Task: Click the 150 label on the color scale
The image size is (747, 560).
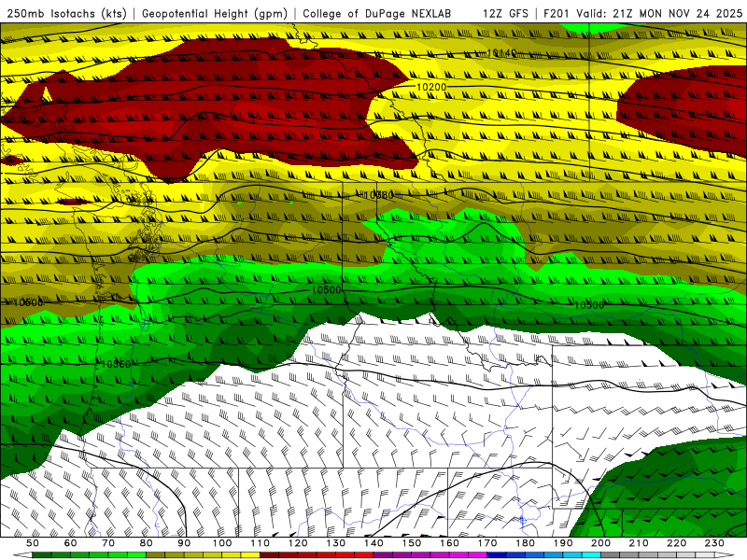Action: (x=412, y=543)
